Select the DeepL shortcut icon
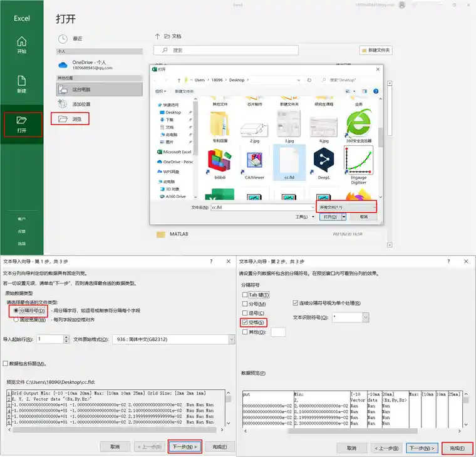 pyautogui.click(x=324, y=160)
